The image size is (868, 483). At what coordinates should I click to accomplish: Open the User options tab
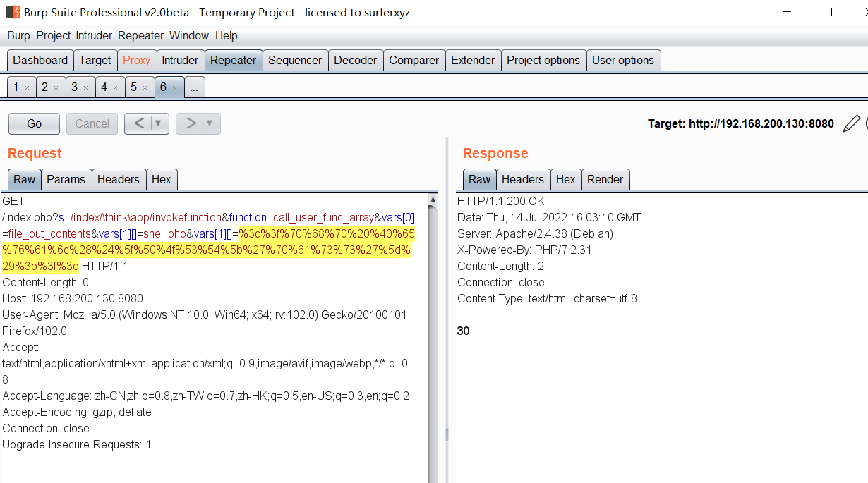click(623, 61)
